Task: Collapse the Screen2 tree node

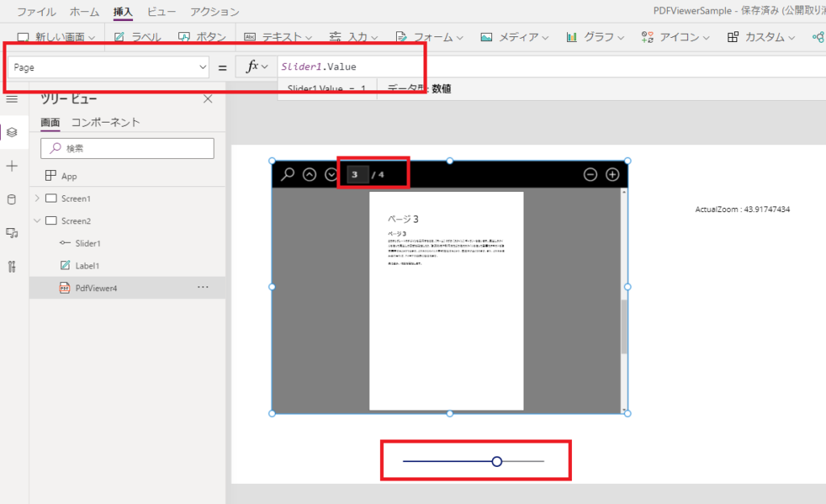Action: [37, 221]
